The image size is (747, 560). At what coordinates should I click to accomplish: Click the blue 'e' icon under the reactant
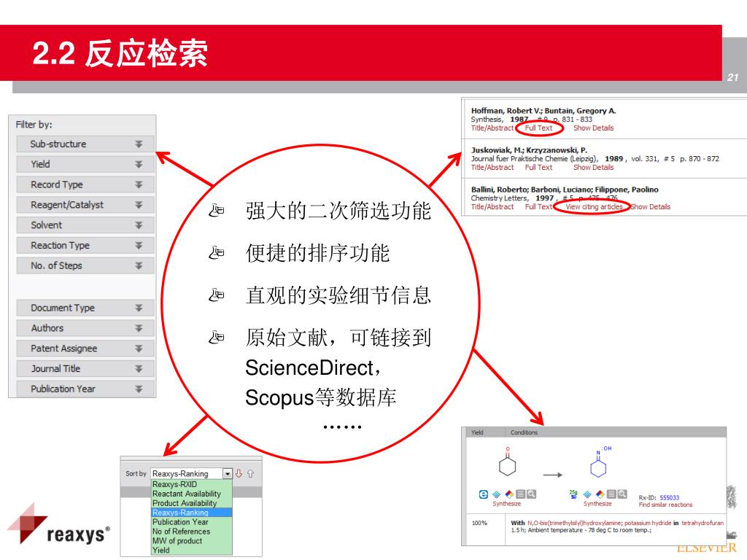(x=483, y=494)
